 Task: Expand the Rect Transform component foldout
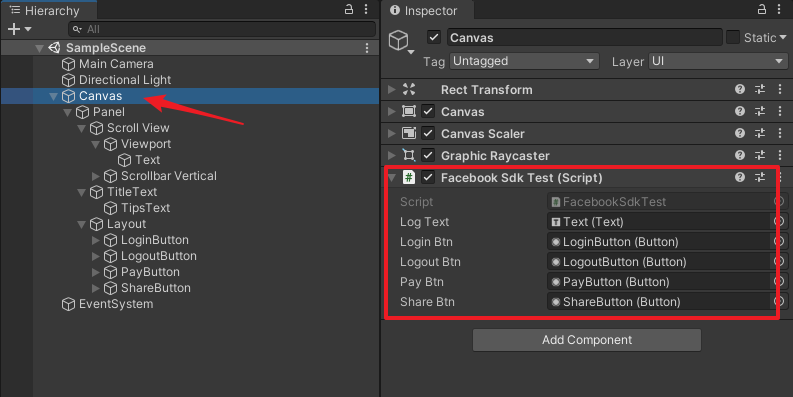click(391, 90)
